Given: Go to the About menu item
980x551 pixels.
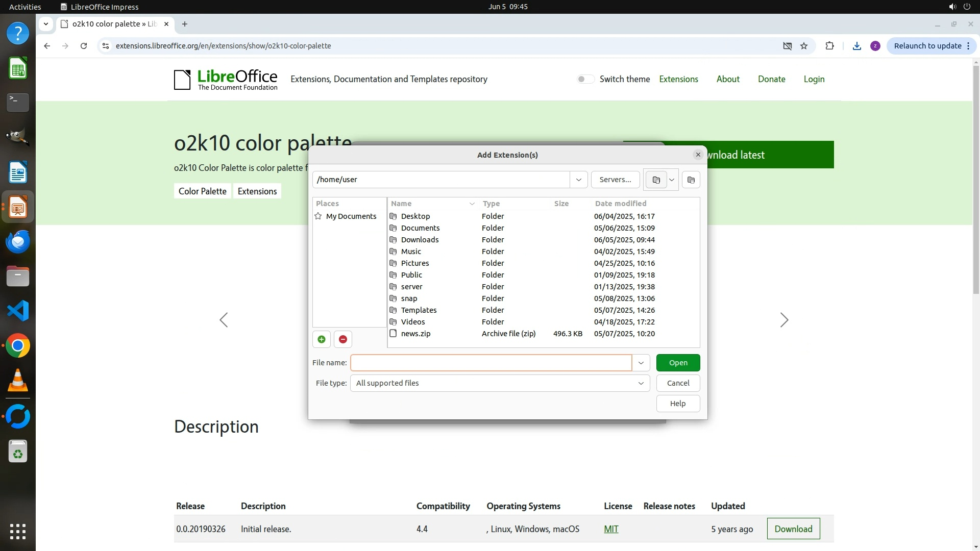Looking at the screenshot, I should coord(727,79).
